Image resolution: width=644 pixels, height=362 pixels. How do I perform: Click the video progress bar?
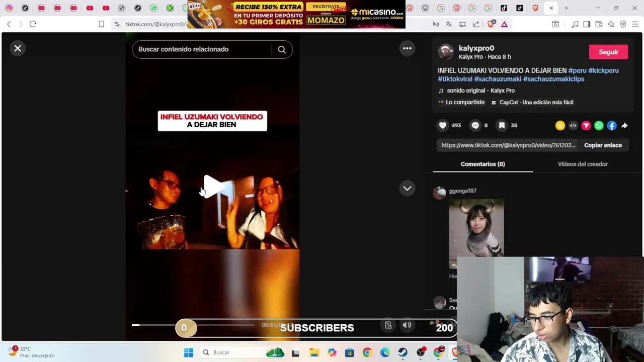click(x=194, y=325)
